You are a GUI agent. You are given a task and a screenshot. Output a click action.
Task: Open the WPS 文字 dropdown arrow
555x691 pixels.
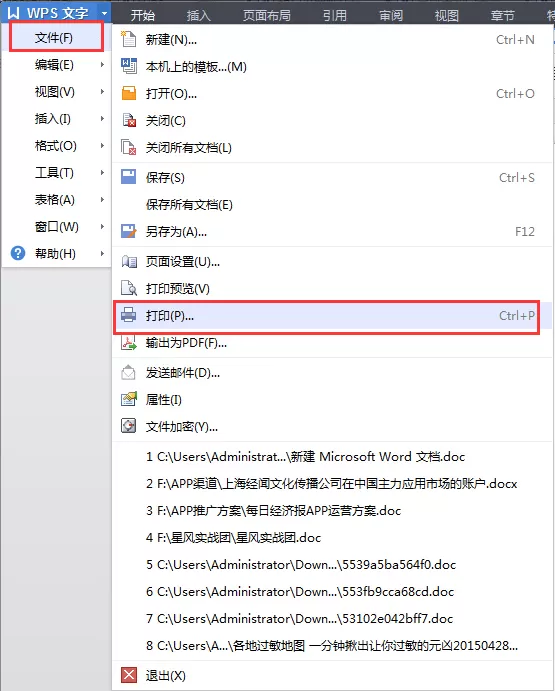click(104, 13)
